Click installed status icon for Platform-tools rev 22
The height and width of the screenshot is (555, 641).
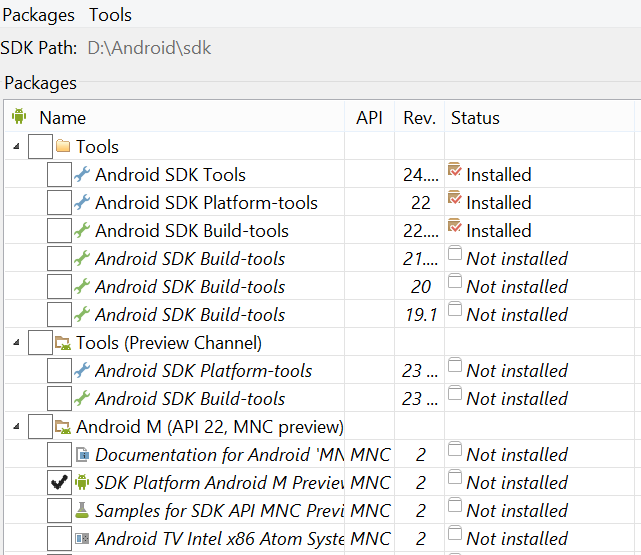coord(455,197)
